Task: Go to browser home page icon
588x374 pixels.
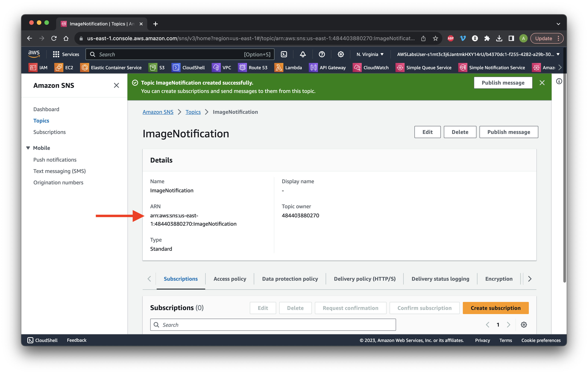Action: click(66, 38)
